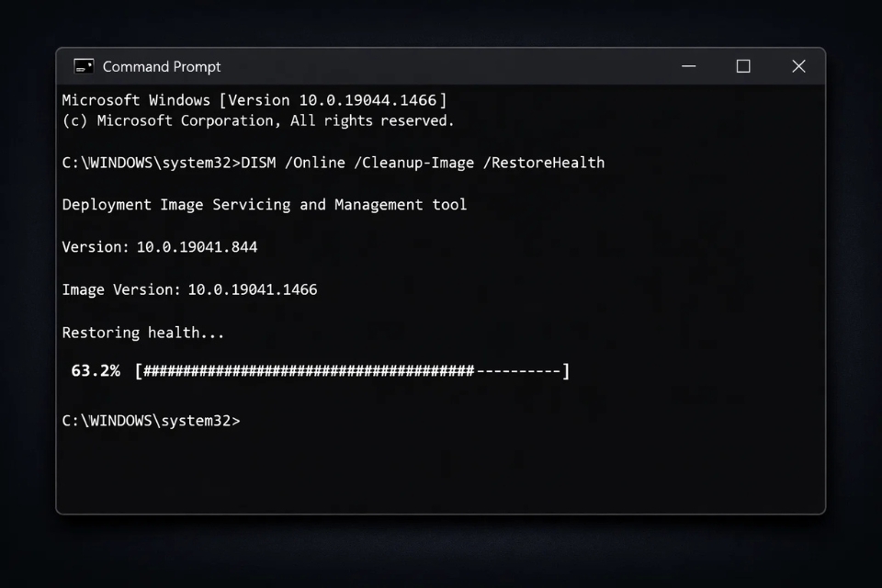Select the Image Version 10.0.19041.1466 line
The height and width of the screenshot is (588, 882).
click(x=189, y=289)
